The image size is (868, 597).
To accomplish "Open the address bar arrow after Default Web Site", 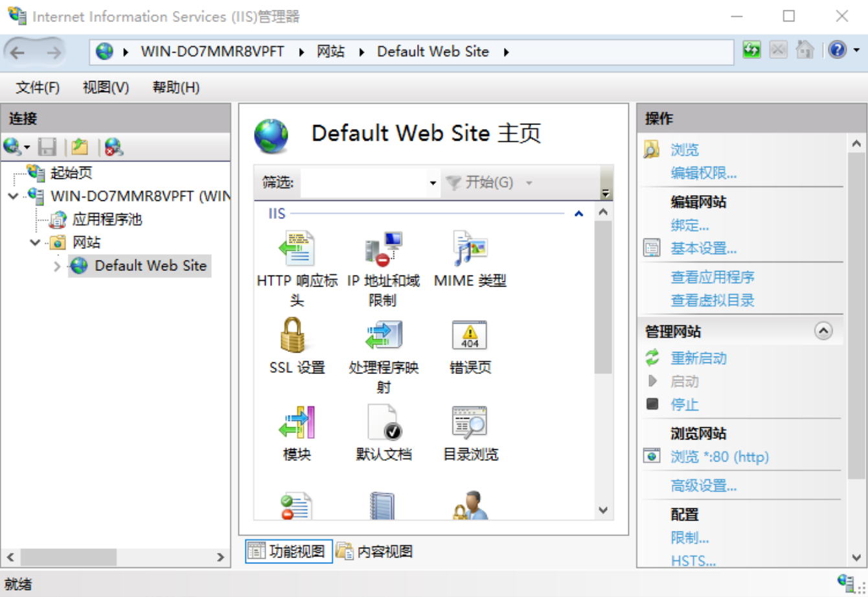I will [x=507, y=52].
